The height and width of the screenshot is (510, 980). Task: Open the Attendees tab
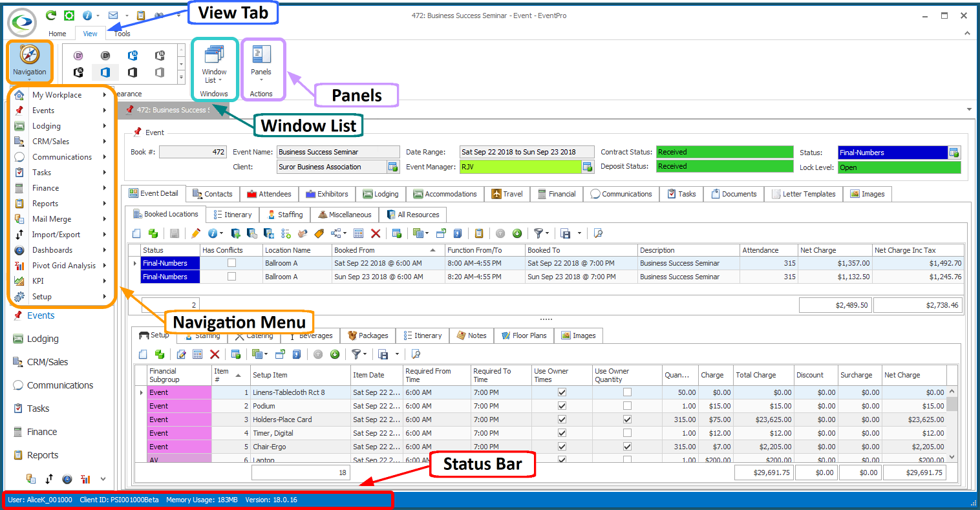click(x=269, y=194)
